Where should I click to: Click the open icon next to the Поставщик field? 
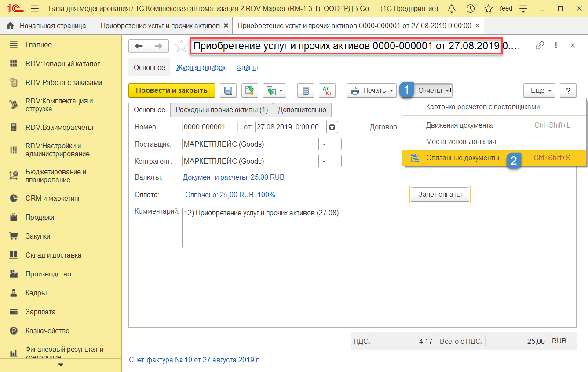pyautogui.click(x=336, y=144)
